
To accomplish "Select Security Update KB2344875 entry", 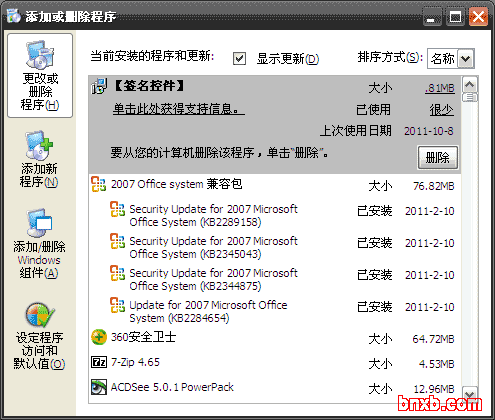I will [x=275, y=280].
